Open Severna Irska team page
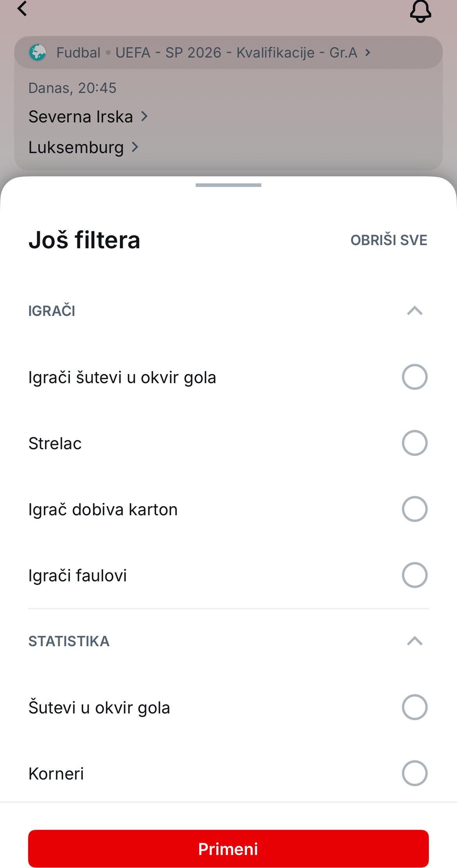 point(81,116)
